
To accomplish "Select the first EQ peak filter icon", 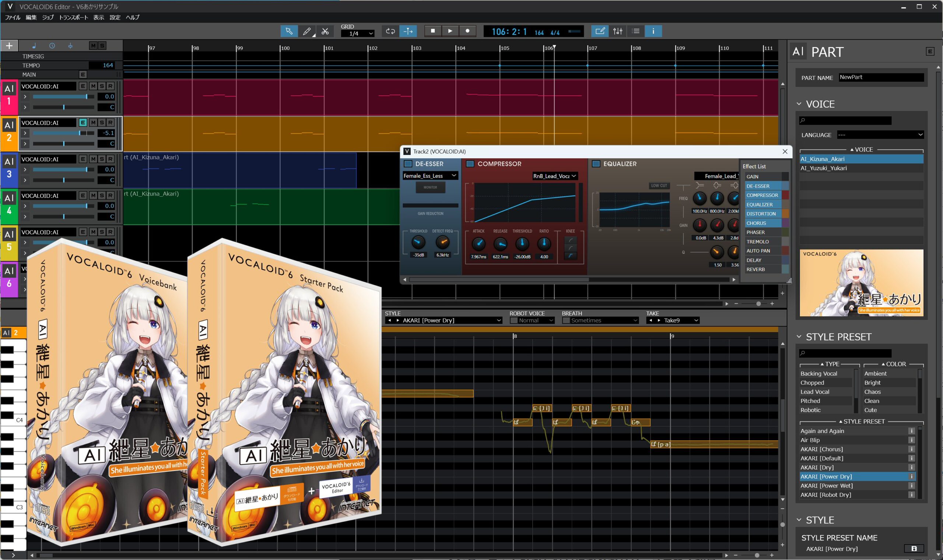I will [x=717, y=185].
